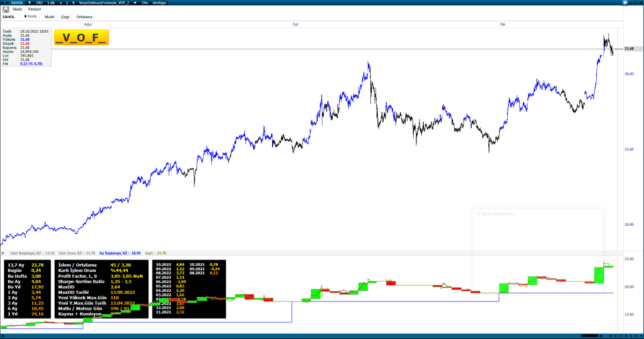Open VeryOrdinaryFormule_VOF_2 formula selector
Screen dimensions: 644x339
pyautogui.click(x=104, y=3)
